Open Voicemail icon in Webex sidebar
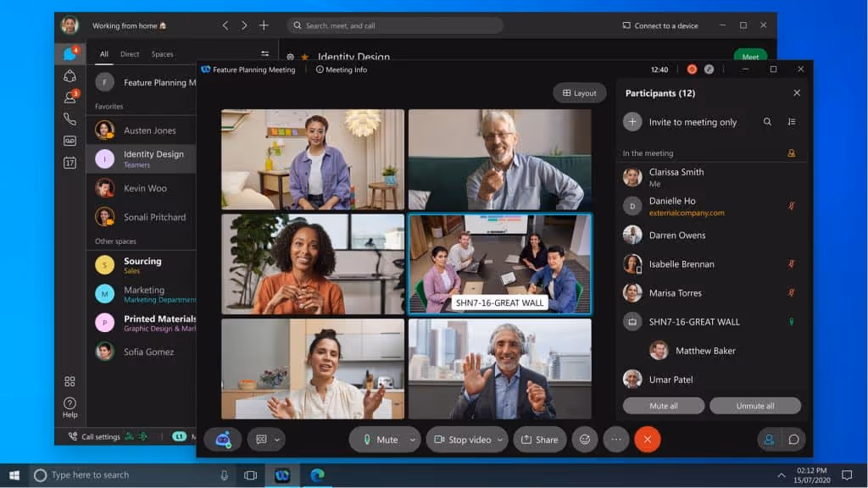 click(x=70, y=141)
